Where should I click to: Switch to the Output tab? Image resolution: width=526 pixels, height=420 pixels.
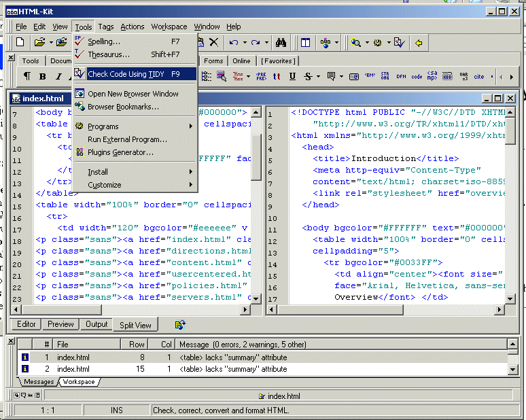(x=97, y=324)
